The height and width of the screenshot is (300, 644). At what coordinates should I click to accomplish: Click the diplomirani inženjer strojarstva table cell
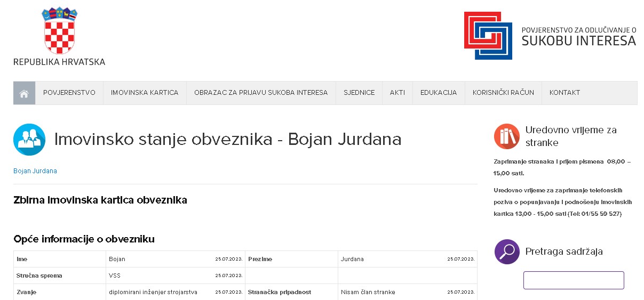tap(153, 292)
